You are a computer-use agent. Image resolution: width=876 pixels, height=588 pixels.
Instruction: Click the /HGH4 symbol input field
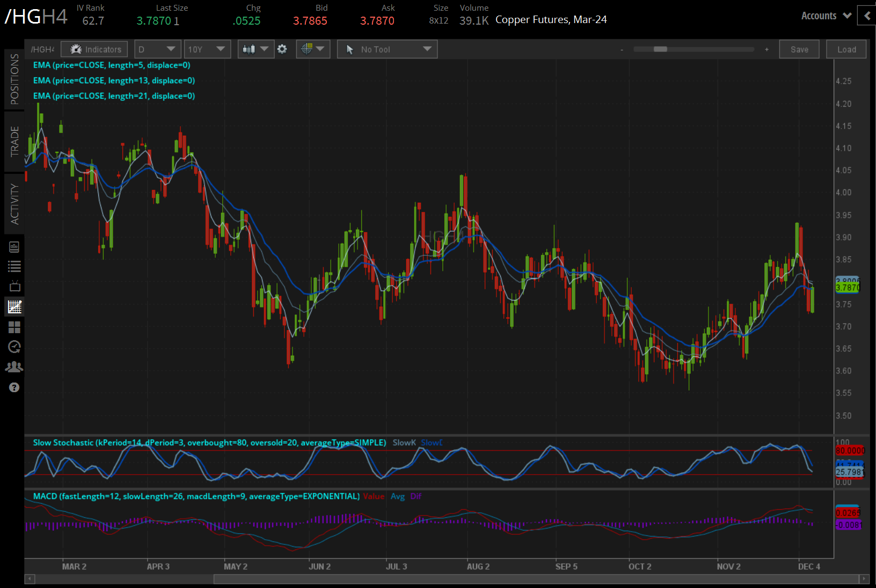click(x=42, y=49)
